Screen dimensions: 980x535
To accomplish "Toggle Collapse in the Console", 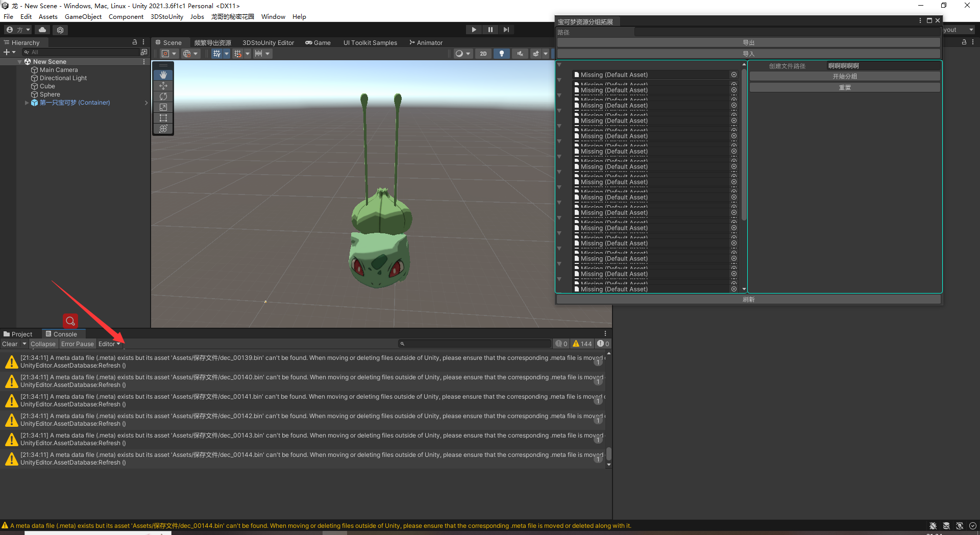I will (43, 344).
